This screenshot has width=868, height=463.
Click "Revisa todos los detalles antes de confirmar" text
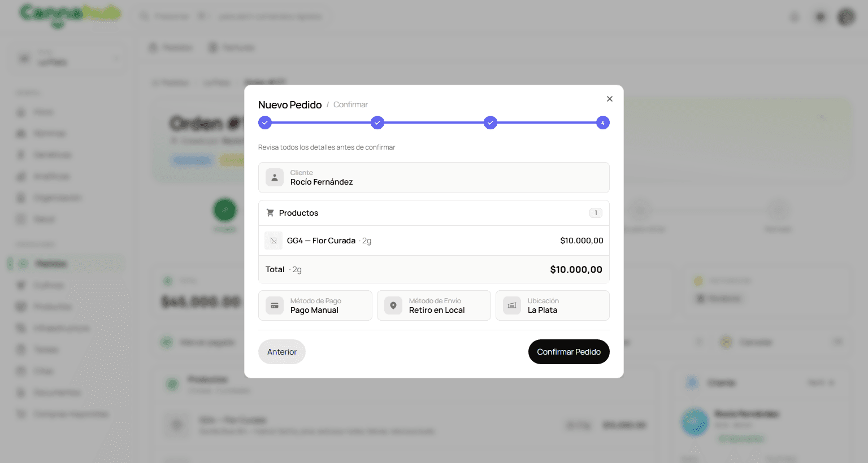(x=327, y=147)
